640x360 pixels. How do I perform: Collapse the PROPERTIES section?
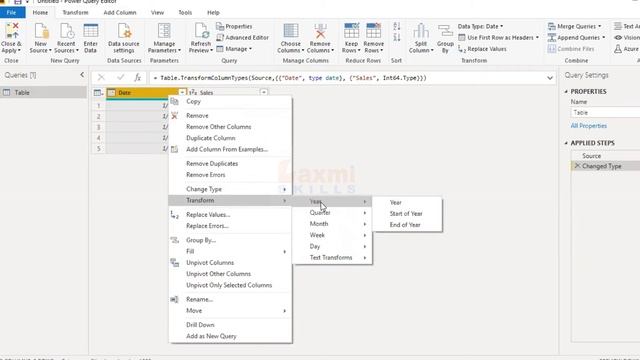[x=566, y=92]
